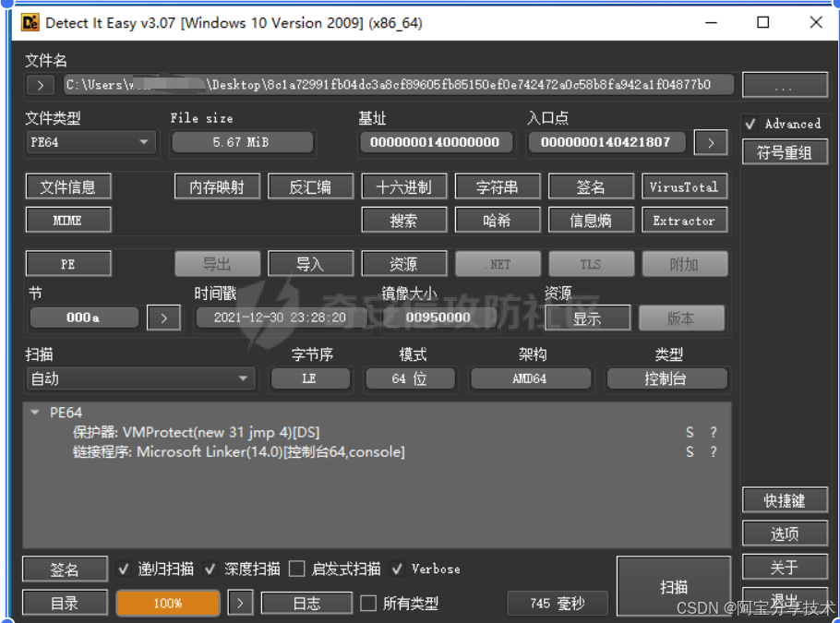Click the .NET button
Viewport: 840px width, 623px height.
(498, 264)
